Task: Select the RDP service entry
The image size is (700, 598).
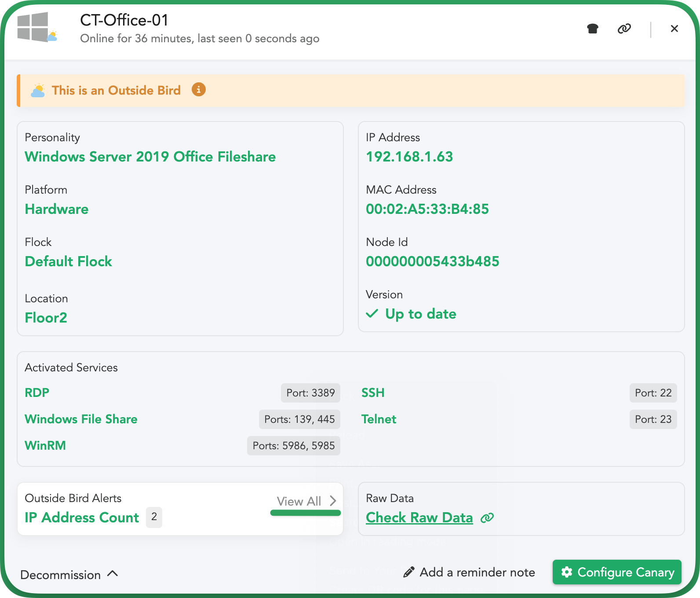Action: [37, 393]
